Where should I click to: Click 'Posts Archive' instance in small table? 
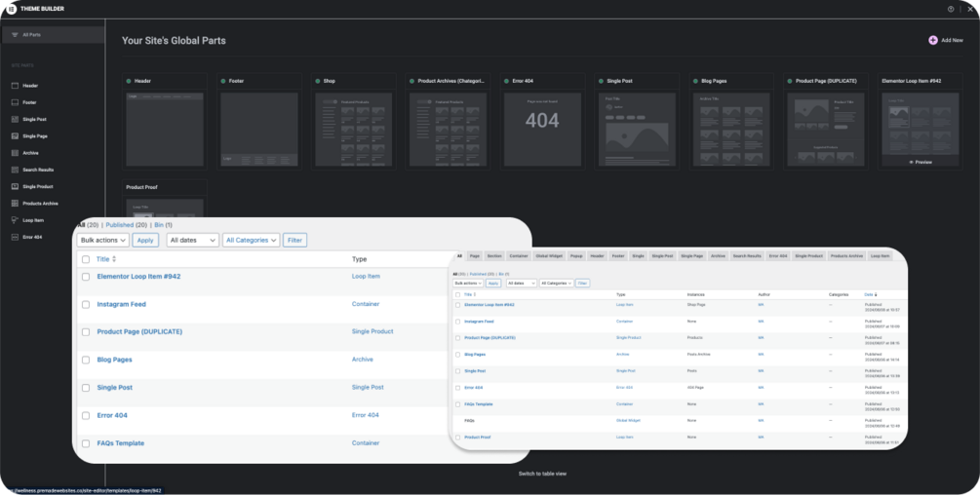(x=697, y=355)
